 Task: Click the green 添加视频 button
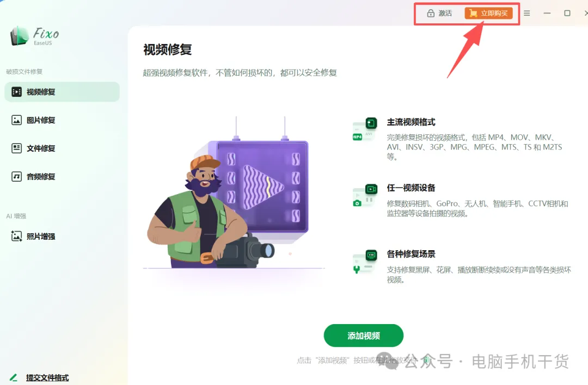tap(363, 336)
